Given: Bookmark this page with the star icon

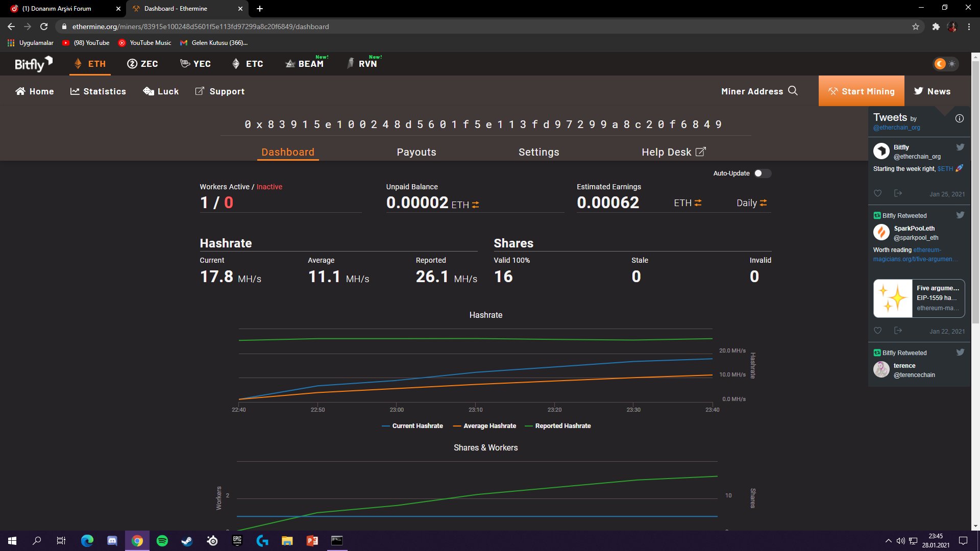Looking at the screenshot, I should 916,27.
